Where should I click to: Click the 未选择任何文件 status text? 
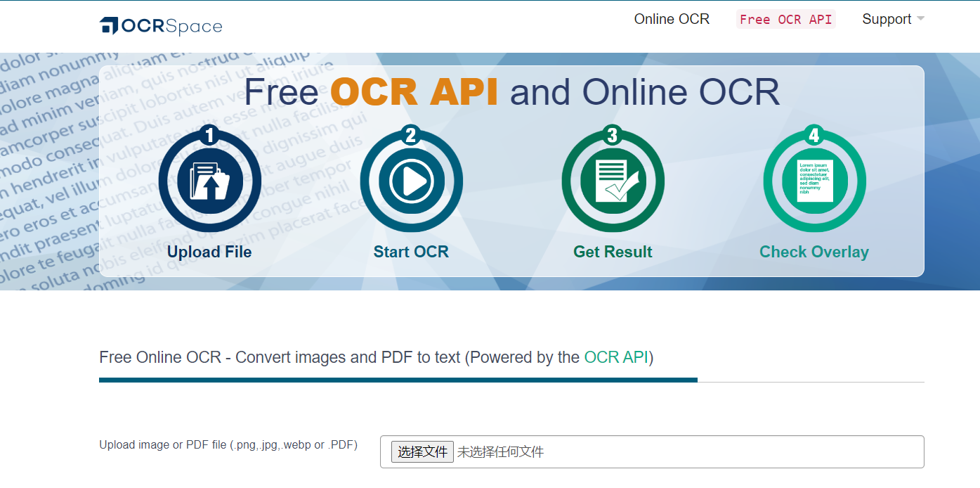pyautogui.click(x=501, y=452)
